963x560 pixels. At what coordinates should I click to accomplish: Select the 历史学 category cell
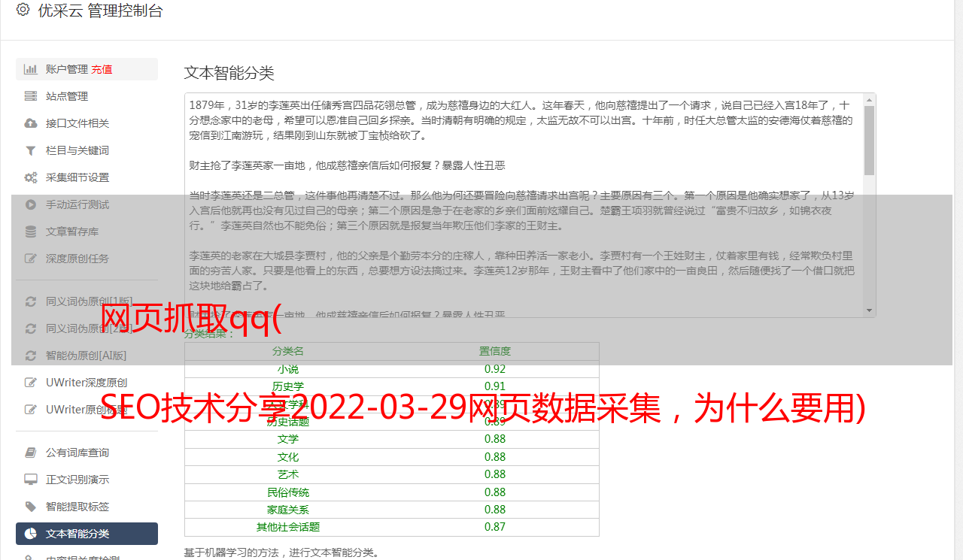(x=288, y=386)
